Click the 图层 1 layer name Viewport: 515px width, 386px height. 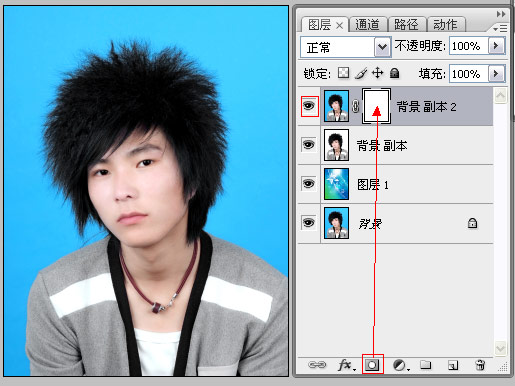pyautogui.click(x=373, y=184)
